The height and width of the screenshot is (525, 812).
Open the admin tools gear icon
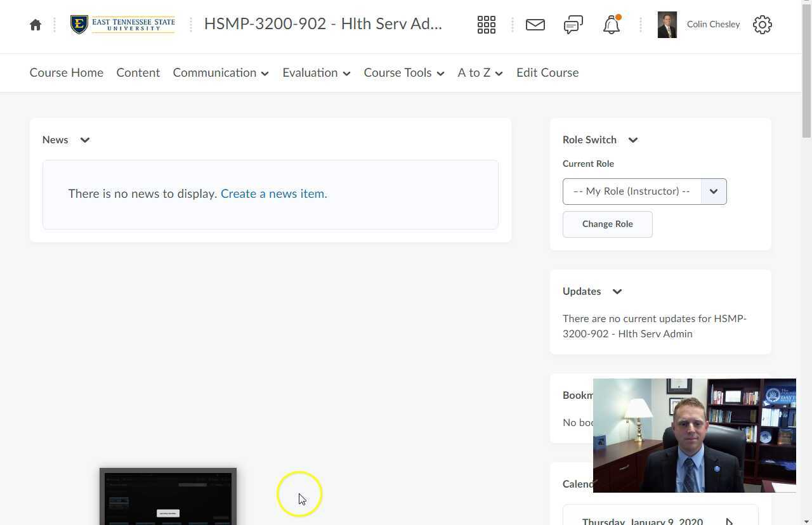pyautogui.click(x=762, y=25)
